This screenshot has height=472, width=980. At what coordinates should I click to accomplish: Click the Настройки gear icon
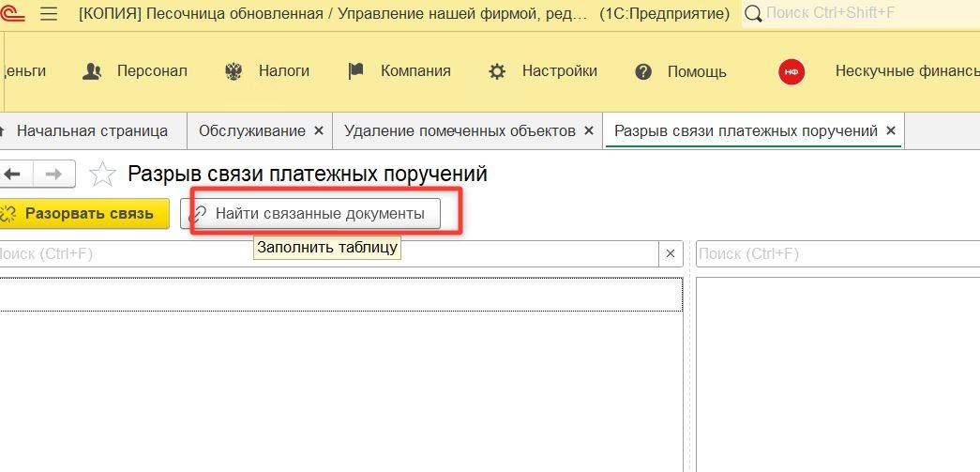(x=497, y=72)
